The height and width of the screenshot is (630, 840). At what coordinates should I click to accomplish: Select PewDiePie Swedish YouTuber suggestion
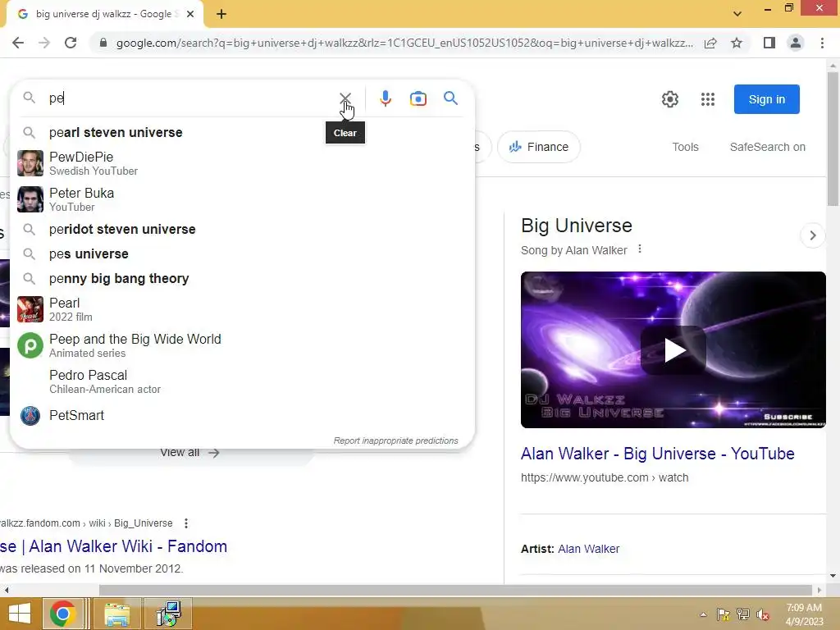tap(242, 163)
